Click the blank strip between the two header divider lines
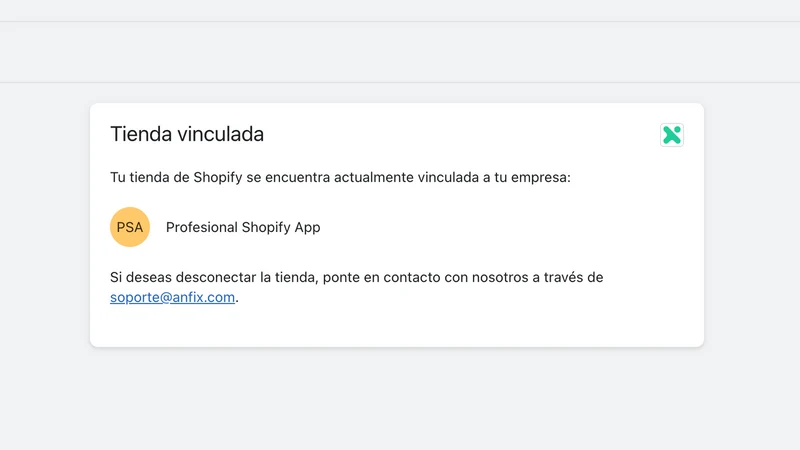Screen dimensions: 800x450 400,52
